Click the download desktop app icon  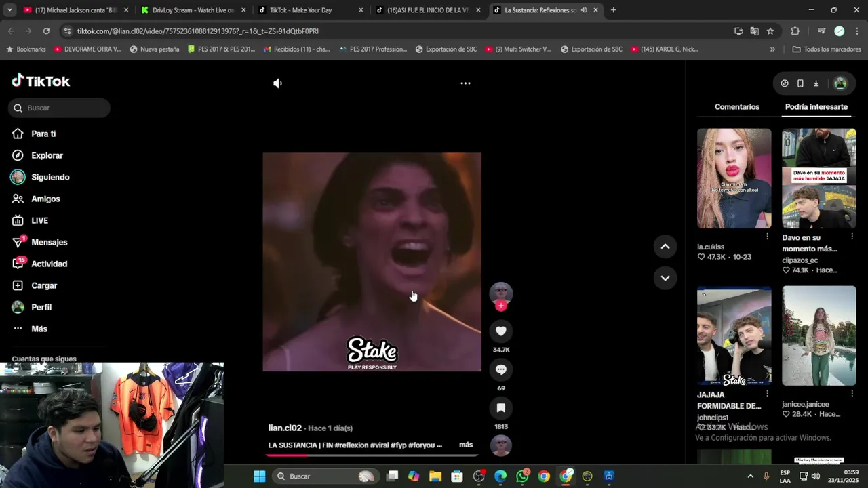[x=816, y=83]
